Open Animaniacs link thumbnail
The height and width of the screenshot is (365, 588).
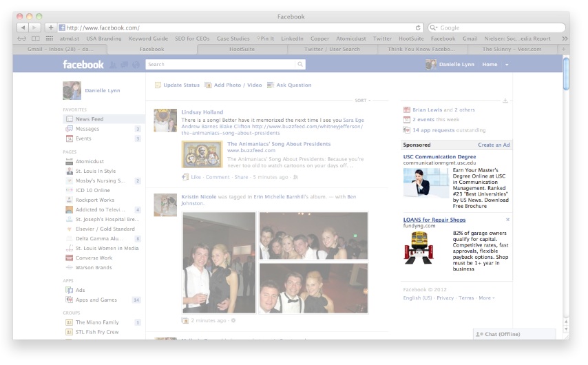(x=202, y=154)
